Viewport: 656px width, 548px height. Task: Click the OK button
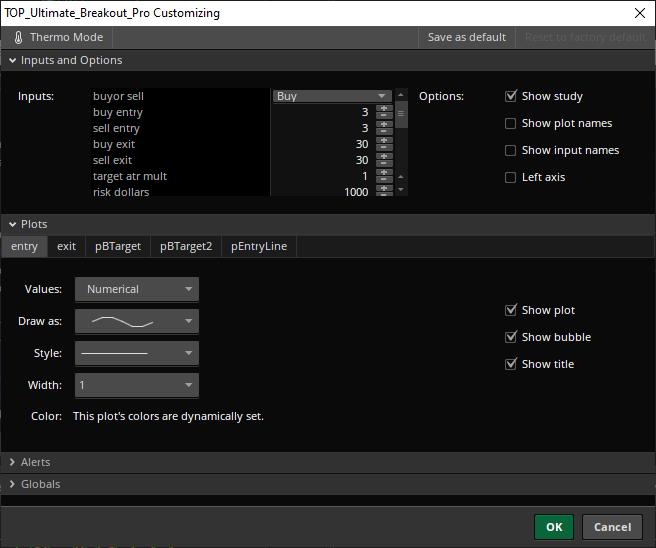[x=554, y=527]
